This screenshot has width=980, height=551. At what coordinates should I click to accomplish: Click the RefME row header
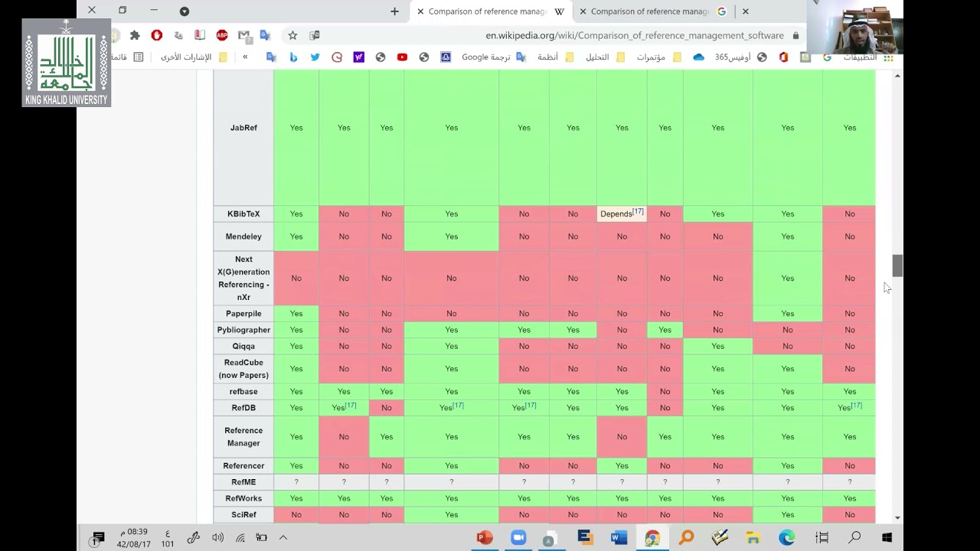pos(243,482)
